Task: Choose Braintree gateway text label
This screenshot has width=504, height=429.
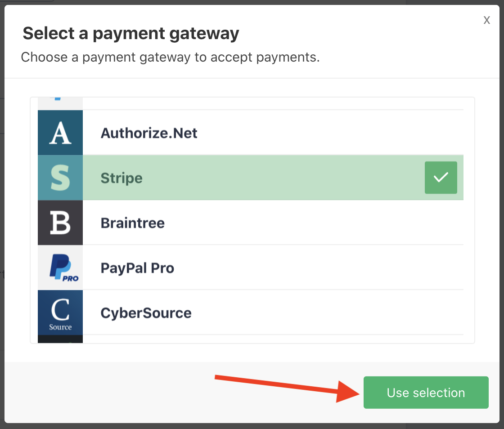Action: pos(133,223)
